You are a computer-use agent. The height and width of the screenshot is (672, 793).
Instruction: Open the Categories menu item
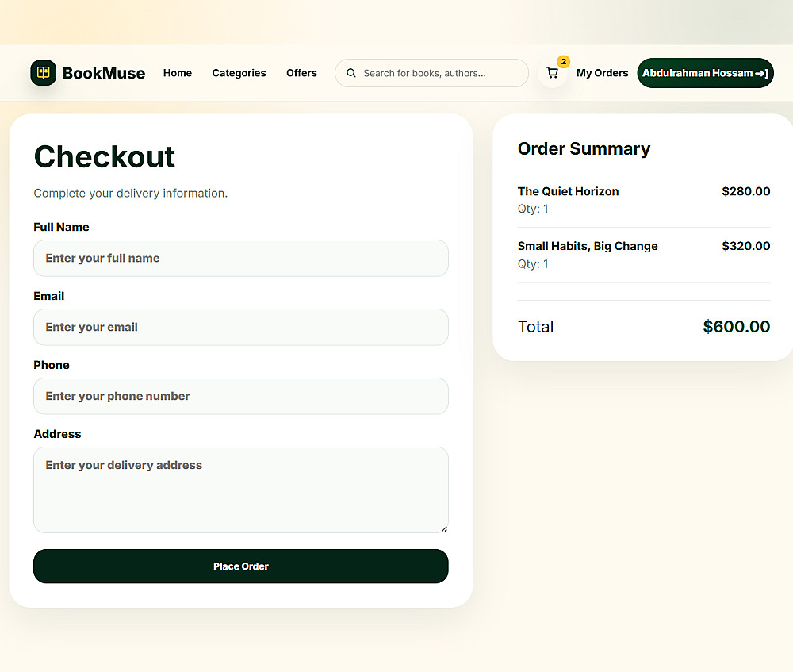click(x=239, y=73)
